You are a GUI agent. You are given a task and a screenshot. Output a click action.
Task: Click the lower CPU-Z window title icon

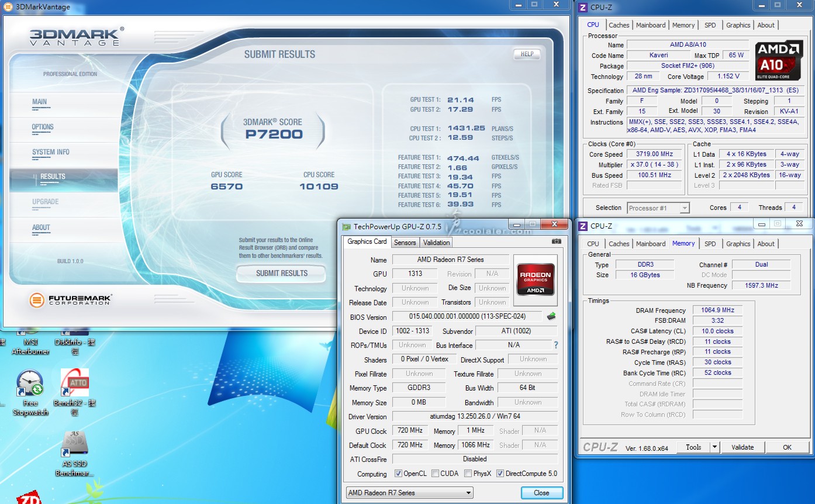583,226
